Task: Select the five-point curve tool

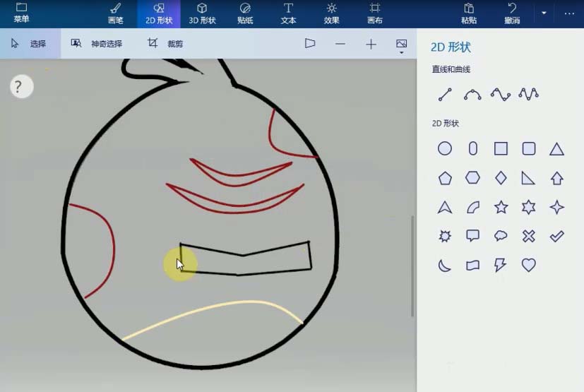Action: [528, 94]
